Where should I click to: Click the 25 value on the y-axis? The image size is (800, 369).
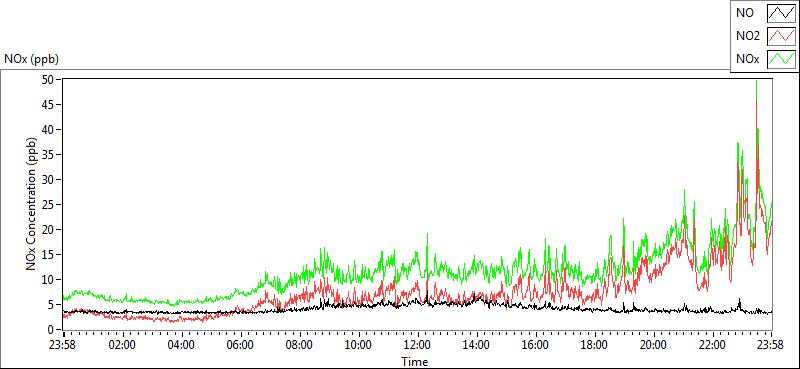pos(48,205)
